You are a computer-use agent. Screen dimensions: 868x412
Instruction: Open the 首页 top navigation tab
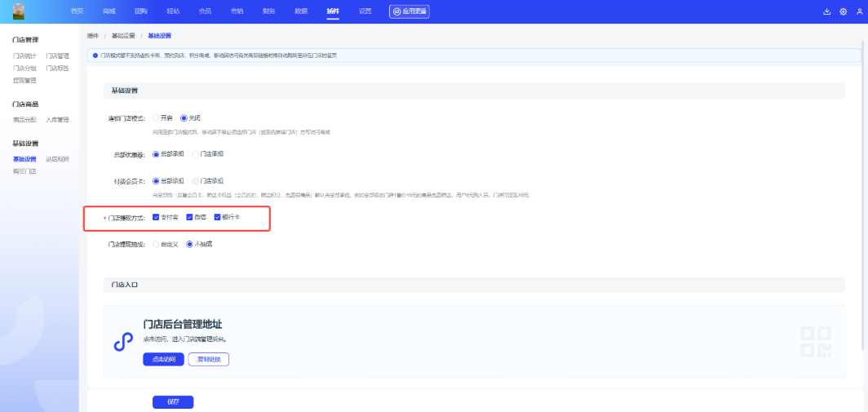[x=77, y=11]
